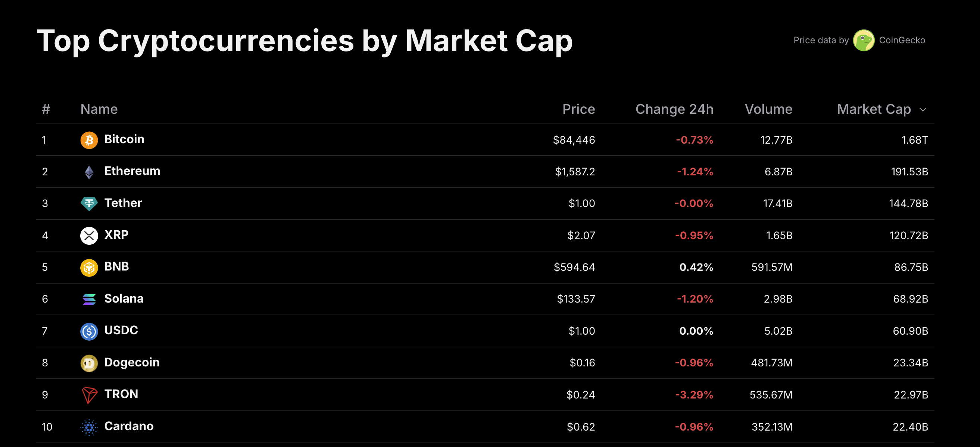Viewport: 980px width, 447px height.
Task: Click the CoinGecko gecko logo
Action: click(x=864, y=40)
